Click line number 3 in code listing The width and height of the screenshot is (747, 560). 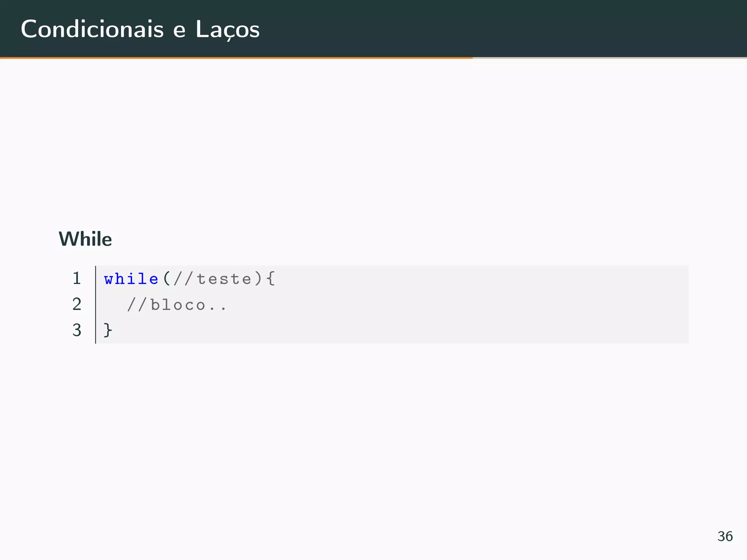click(77, 330)
